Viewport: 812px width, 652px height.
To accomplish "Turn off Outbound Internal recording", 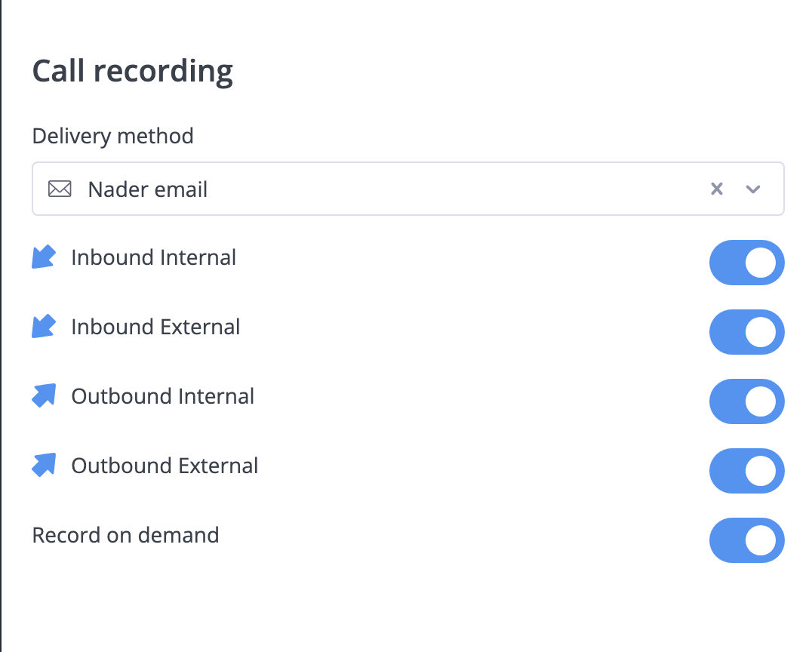I will tap(747, 401).
